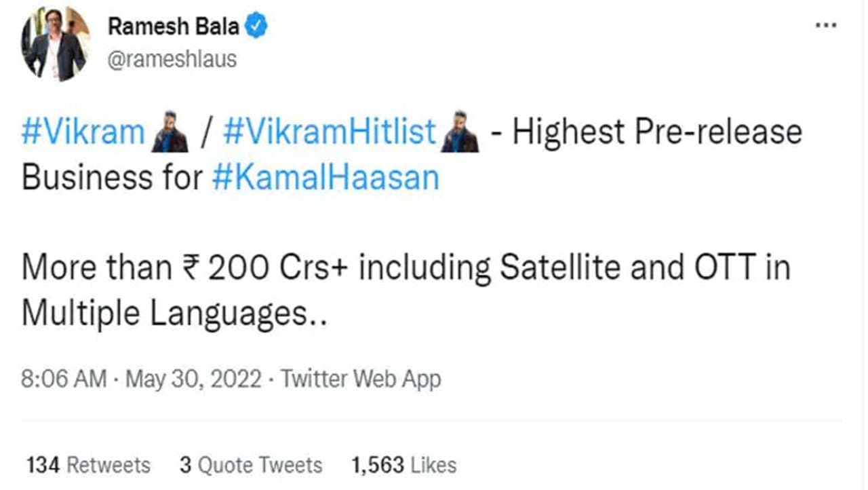View the 3 Quote Tweets list
The width and height of the screenshot is (868, 490).
coord(251,465)
